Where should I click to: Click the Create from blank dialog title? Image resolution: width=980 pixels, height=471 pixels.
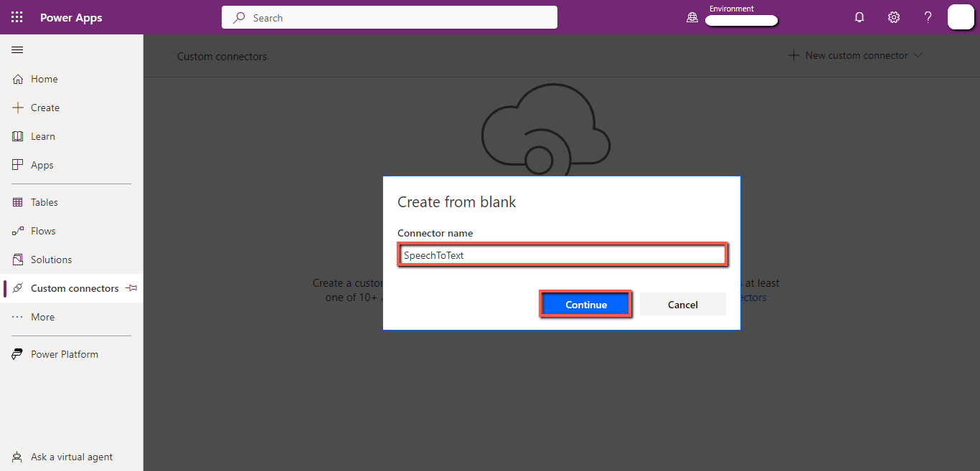pos(457,202)
